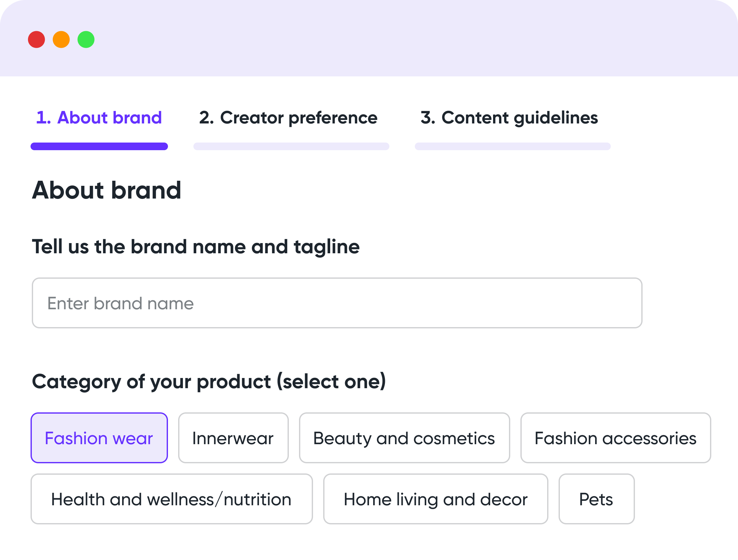Viewport: 738px width, 560px height.
Task: Click the orange minimize window dot
Action: click(x=61, y=40)
